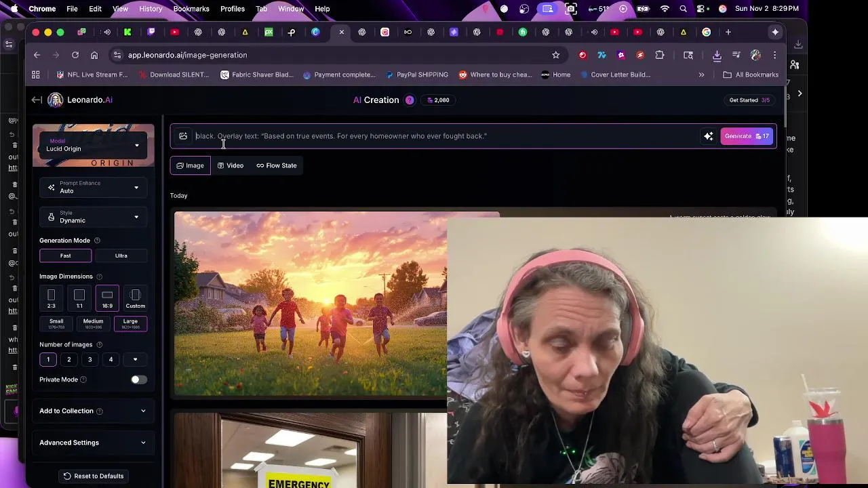The width and height of the screenshot is (868, 488).
Task: Open PayPal SHIPPING bookmark
Action: tap(417, 75)
